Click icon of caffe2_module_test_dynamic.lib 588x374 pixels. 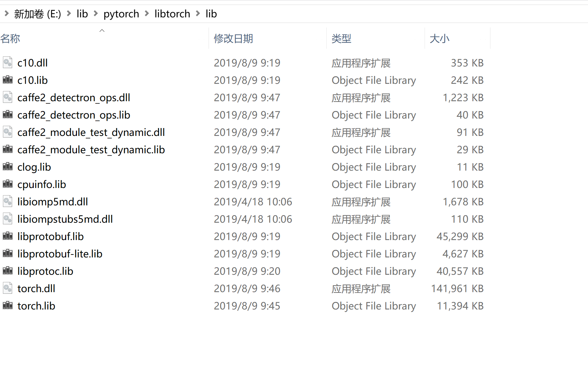coord(8,149)
